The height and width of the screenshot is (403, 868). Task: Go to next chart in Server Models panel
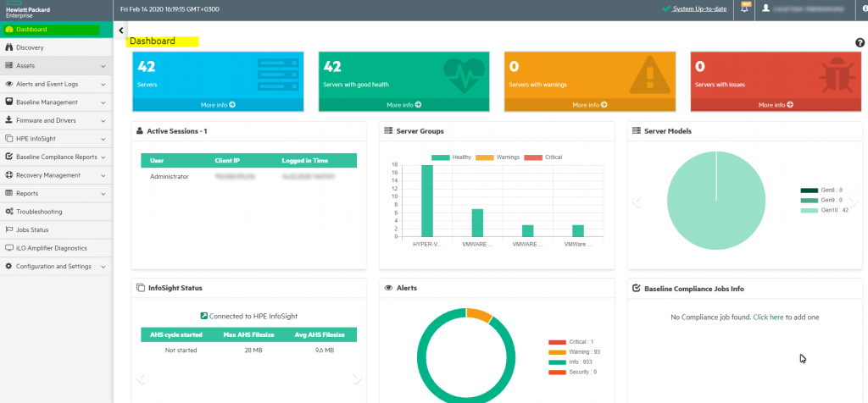click(x=854, y=202)
